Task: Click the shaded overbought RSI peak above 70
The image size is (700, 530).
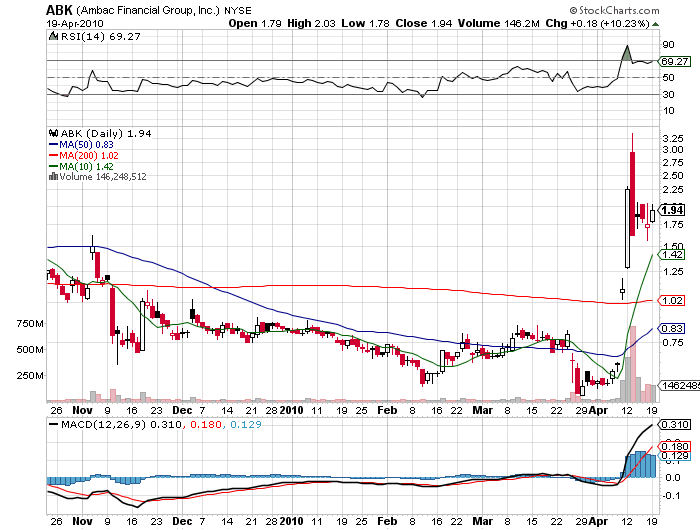Action: (627, 54)
